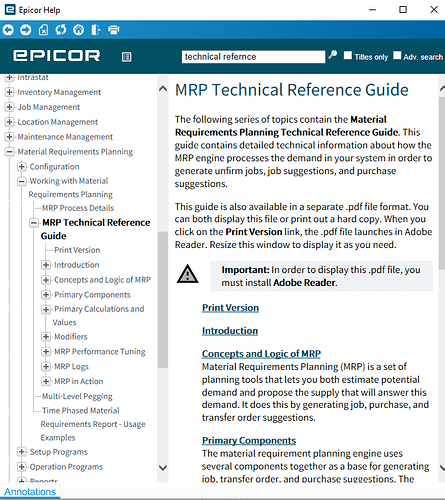
Task: Click the table of contents icon beside Epicor logo
Action: (x=127, y=57)
